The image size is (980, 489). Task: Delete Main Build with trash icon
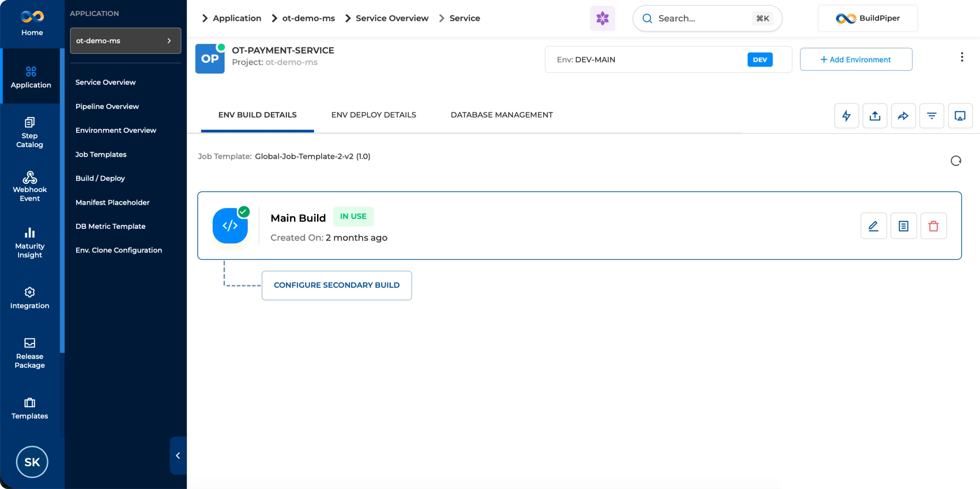point(933,226)
